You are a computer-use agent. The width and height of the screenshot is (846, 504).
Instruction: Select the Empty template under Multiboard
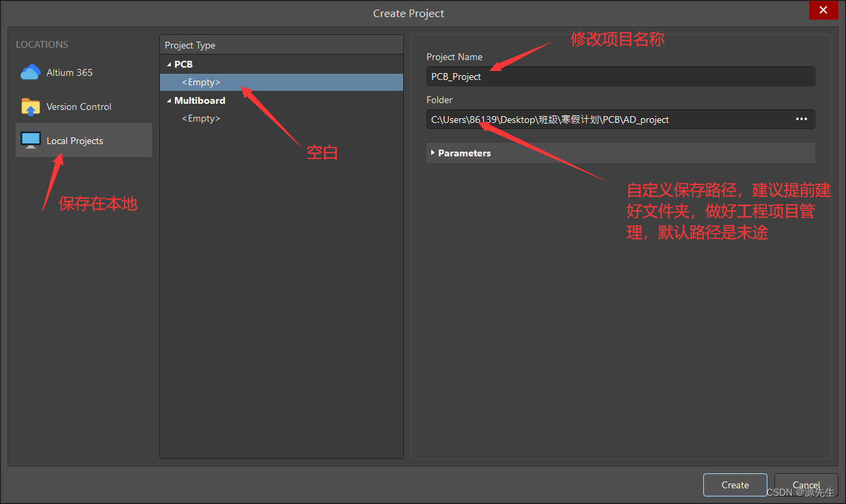[x=282, y=118]
